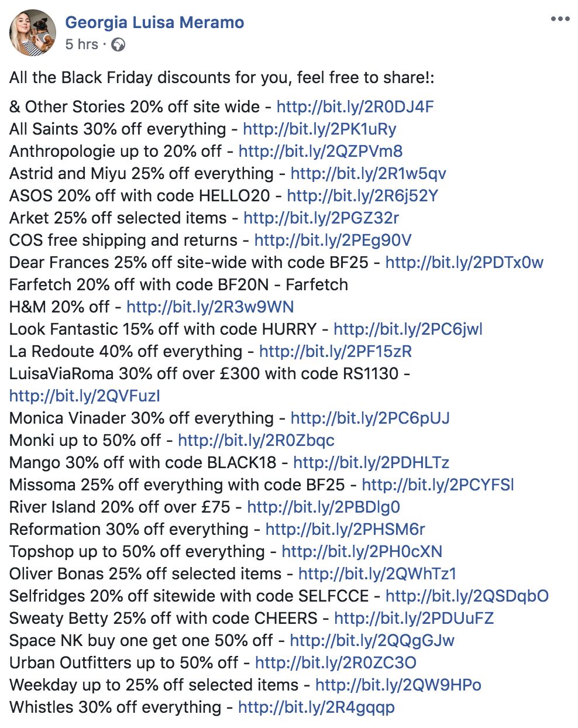Open Georgia Luisa Meramo's profile picture

point(33,33)
